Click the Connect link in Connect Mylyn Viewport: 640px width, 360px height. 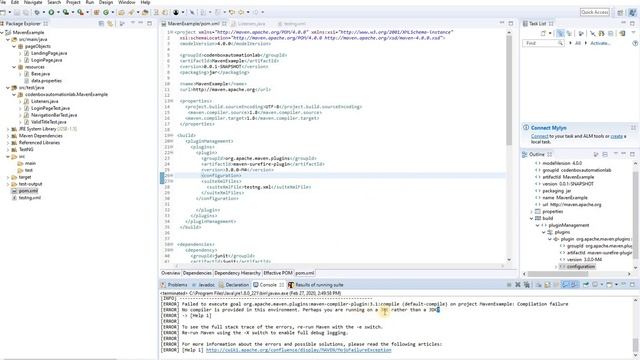539,136
